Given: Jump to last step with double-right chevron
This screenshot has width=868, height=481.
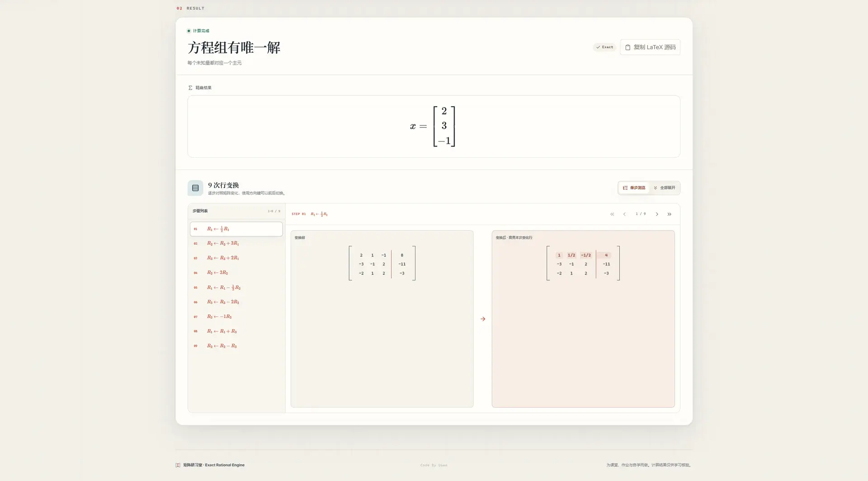Looking at the screenshot, I should 669,214.
